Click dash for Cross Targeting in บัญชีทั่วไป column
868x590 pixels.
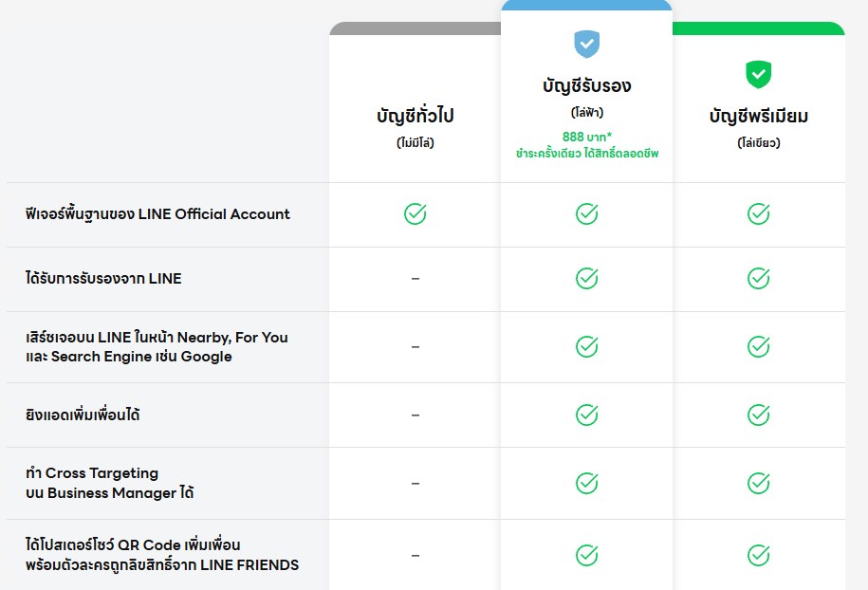416,484
